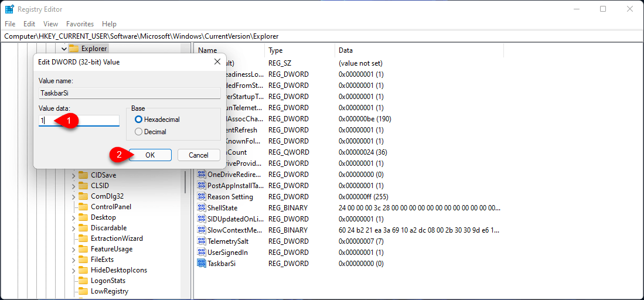Select the LowRegistry key label
The image size is (644, 300).
110,291
